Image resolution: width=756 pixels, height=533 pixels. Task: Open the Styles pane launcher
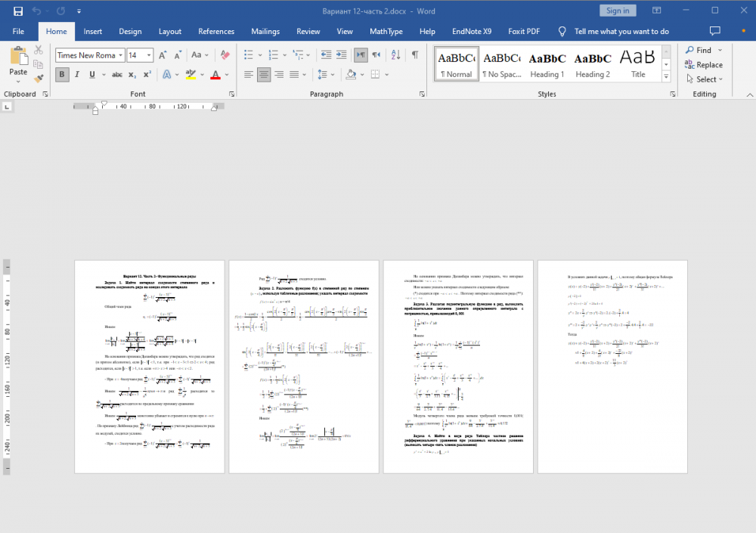673,94
